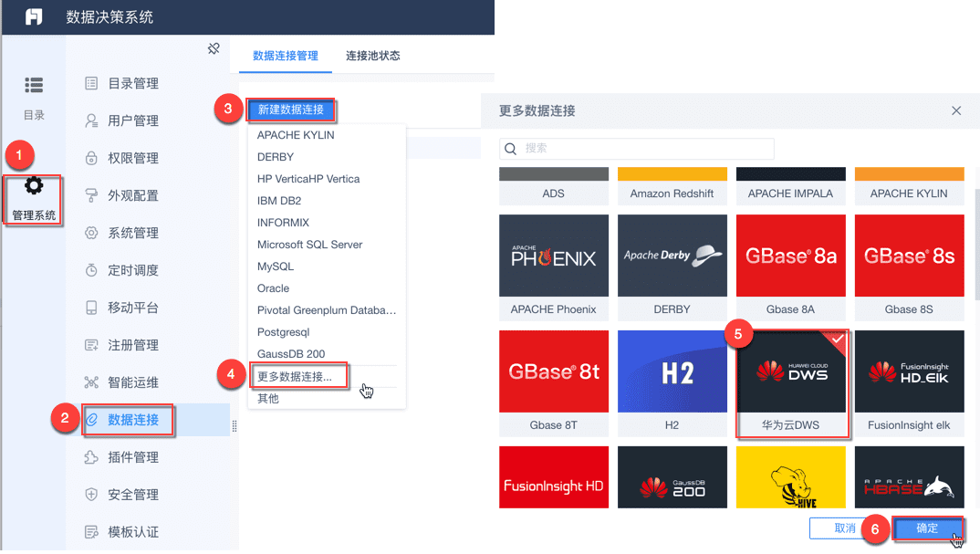Open the 目录 list icon in sidebar
980x554 pixels.
(34, 84)
